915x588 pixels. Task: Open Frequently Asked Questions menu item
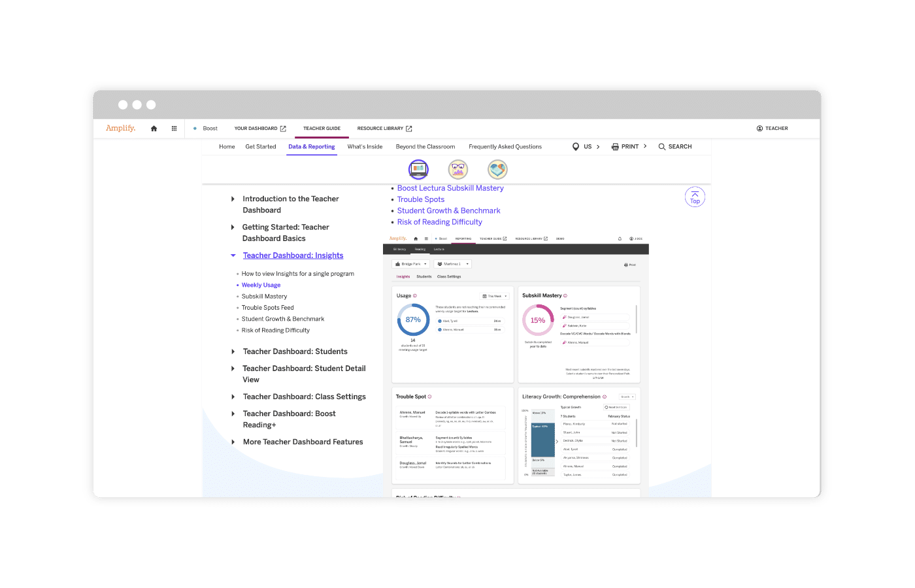tap(505, 147)
